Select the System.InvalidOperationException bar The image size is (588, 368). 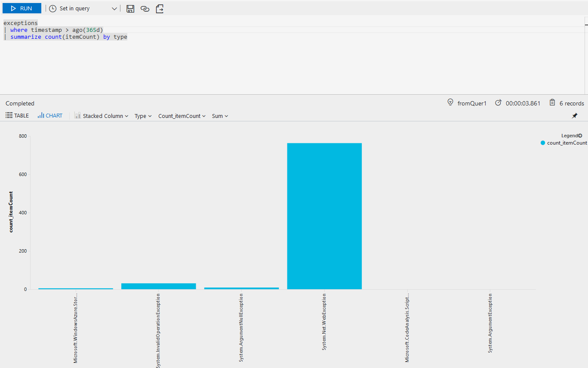[x=158, y=286]
